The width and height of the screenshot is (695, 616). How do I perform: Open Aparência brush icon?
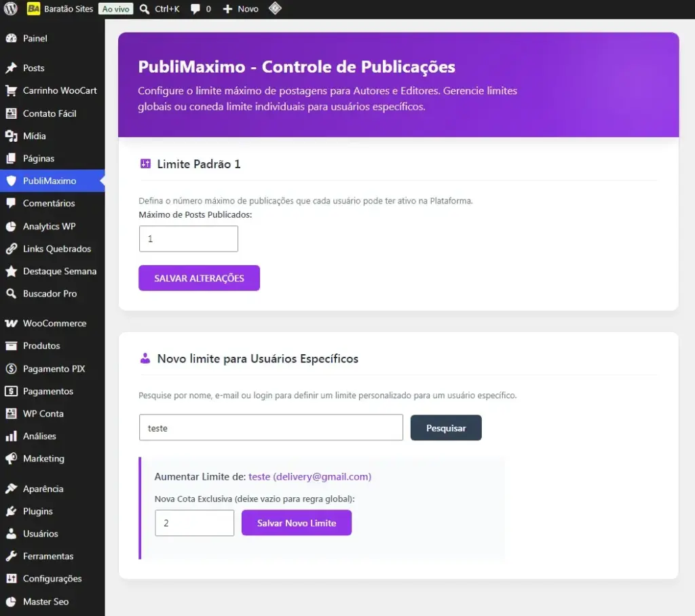[x=11, y=489]
